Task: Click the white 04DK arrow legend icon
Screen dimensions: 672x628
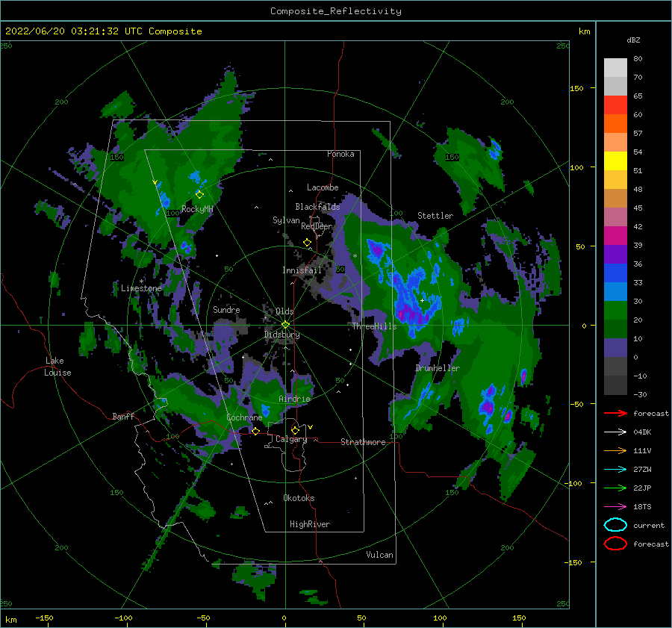Action: click(x=615, y=432)
